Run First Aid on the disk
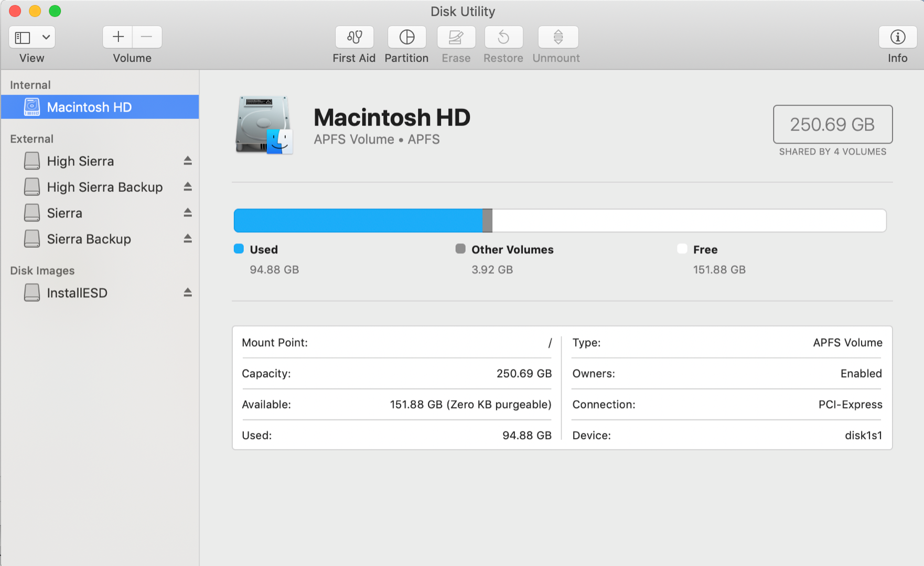924x566 pixels. [x=354, y=37]
